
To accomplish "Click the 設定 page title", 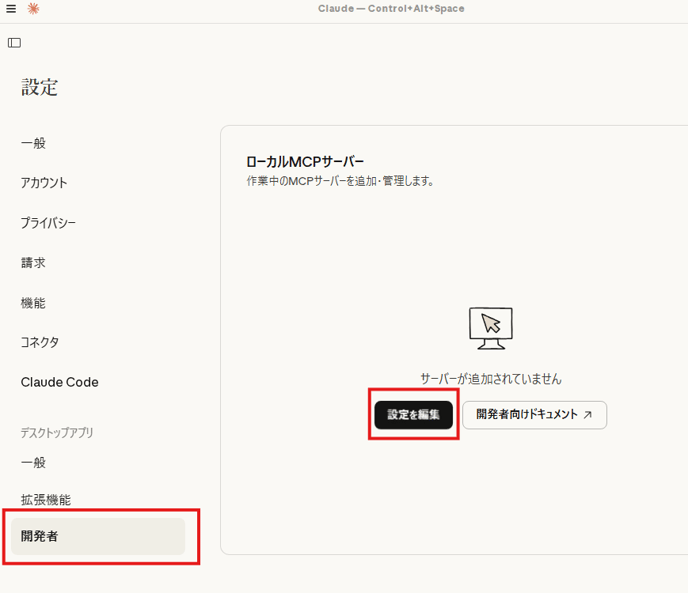I will (40, 88).
